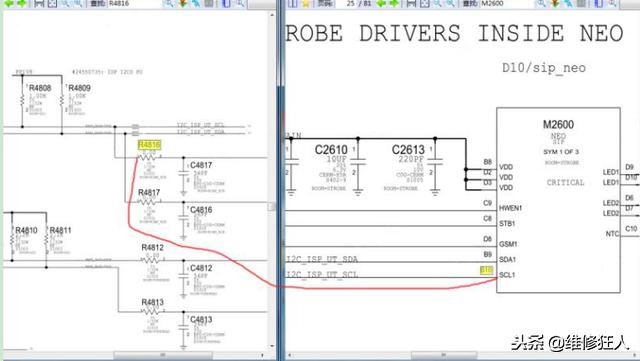
Task: Left pane horizontal scrollbar thumb
Action: tap(162, 355)
